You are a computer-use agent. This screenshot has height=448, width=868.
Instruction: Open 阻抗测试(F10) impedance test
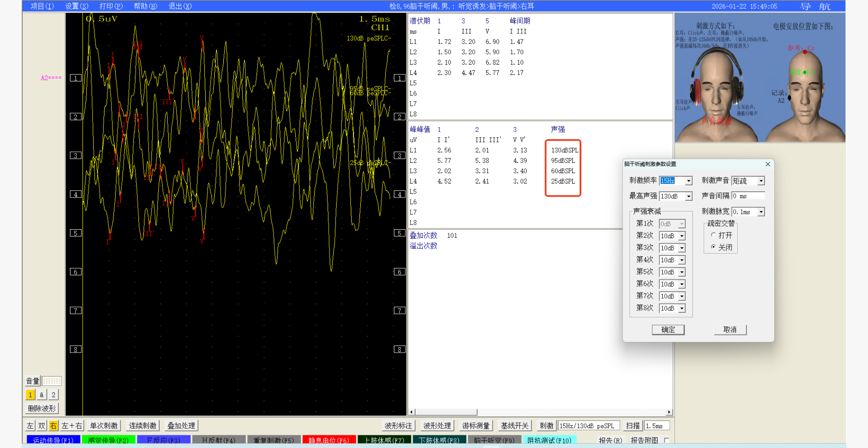(x=549, y=440)
